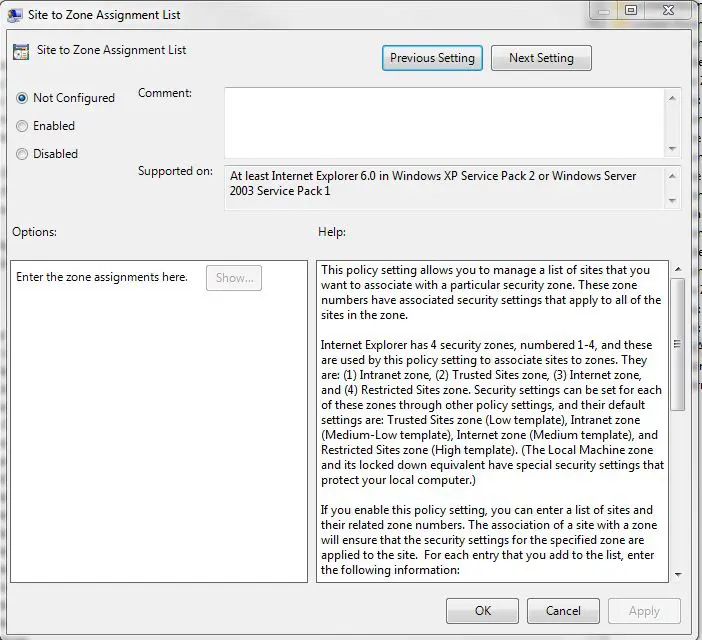Go to Next Setting
Image resolution: width=702 pixels, height=640 pixels.
[541, 58]
